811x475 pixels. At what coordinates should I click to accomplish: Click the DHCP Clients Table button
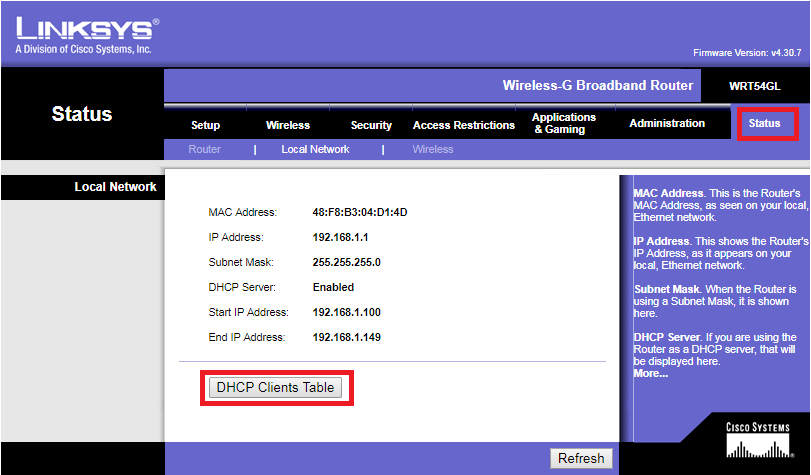tap(275, 388)
